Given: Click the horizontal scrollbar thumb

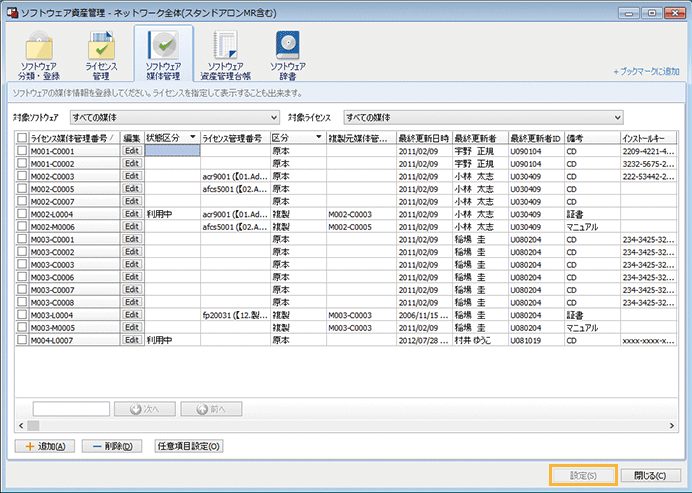Looking at the screenshot, I should tap(34, 425).
